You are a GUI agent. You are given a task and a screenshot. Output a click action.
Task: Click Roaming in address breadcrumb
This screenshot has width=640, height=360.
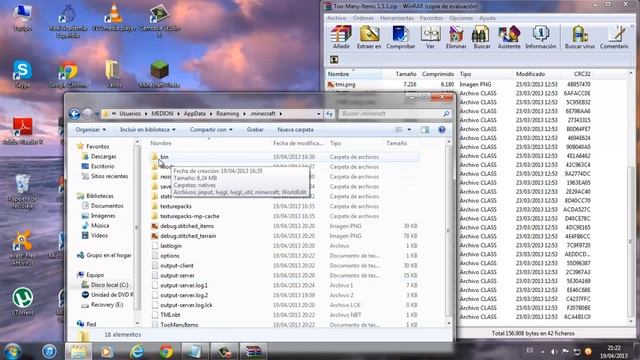pyautogui.click(x=227, y=114)
